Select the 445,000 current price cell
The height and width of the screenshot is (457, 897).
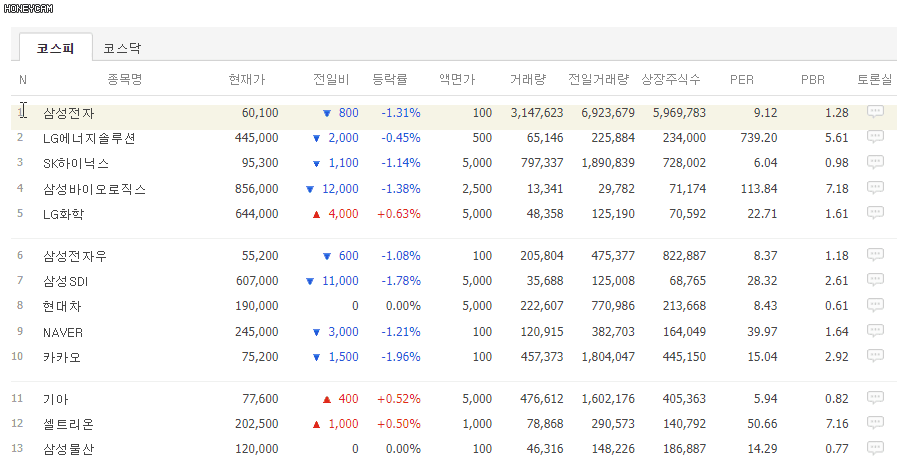[x=257, y=138]
